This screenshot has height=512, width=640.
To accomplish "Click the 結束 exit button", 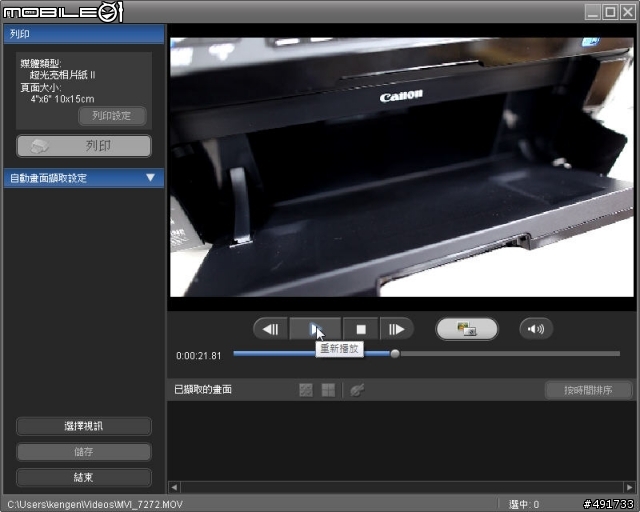I will (x=84, y=477).
